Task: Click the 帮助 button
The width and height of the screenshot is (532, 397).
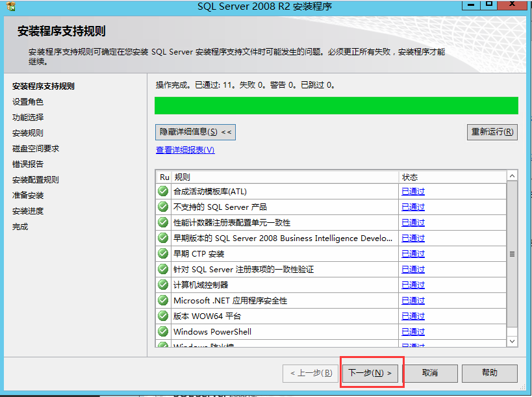Action: point(490,373)
